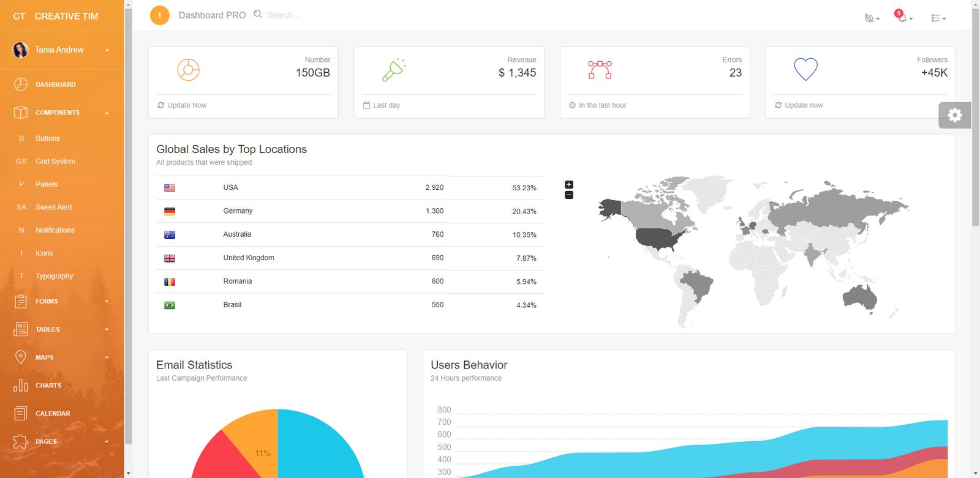
Task: Click the flashlight icon on Revenue card
Action: [x=394, y=70]
